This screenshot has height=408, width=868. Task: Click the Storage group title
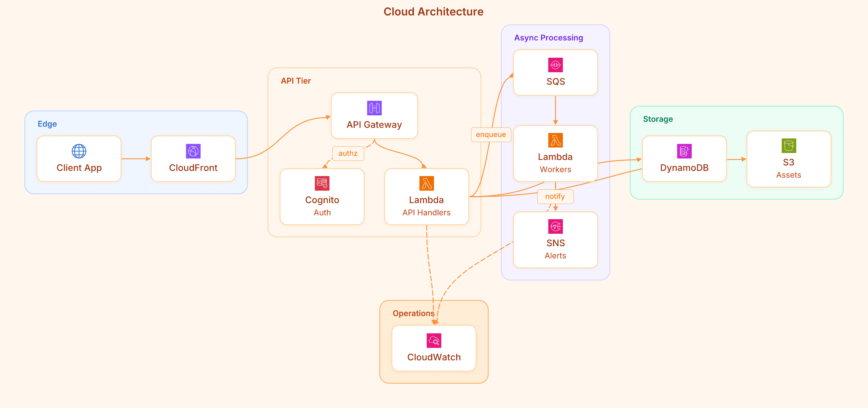coord(657,119)
